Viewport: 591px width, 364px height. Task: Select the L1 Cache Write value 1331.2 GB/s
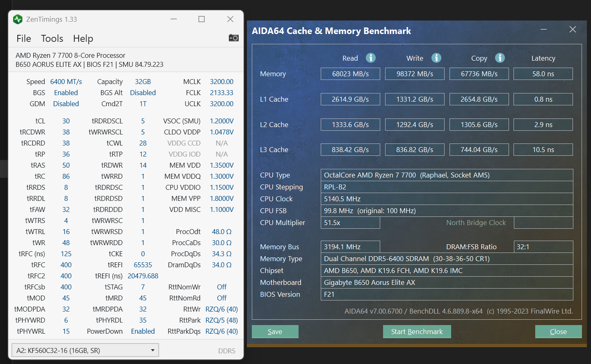(415, 99)
